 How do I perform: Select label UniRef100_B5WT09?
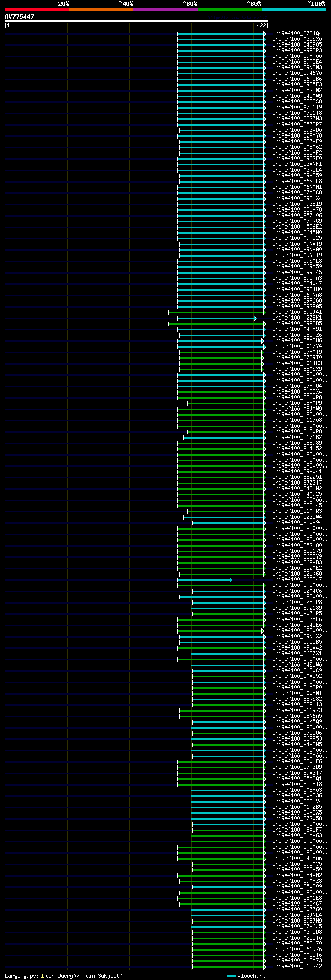click(297, 887)
